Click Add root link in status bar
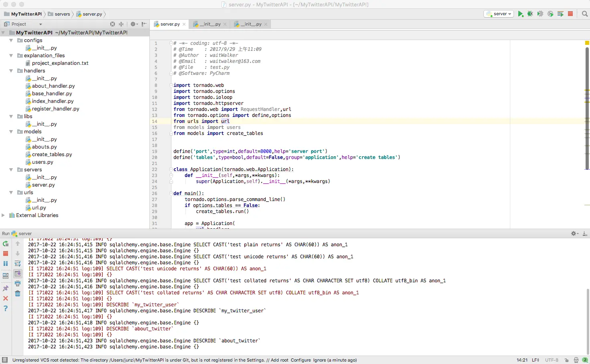 point(279,360)
